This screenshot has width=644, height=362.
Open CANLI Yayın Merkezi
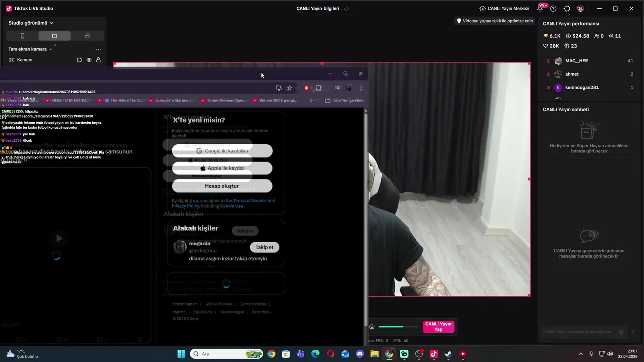[x=504, y=9]
